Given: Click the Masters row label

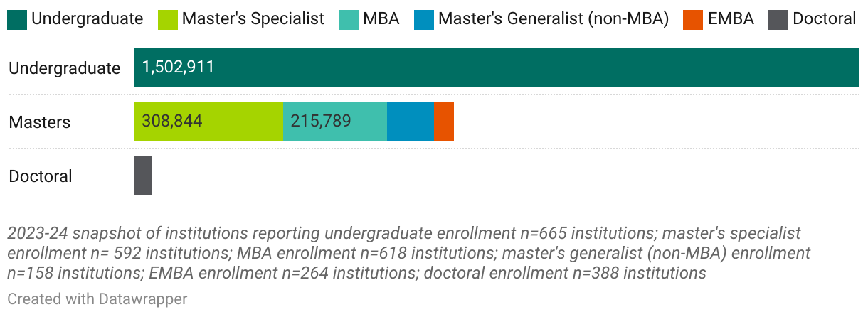Looking at the screenshot, I should (40, 122).
